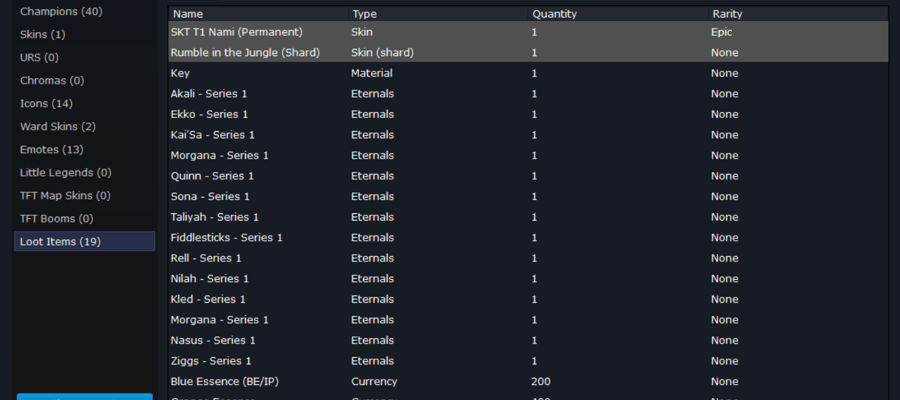Sort table by Type column header
The width and height of the screenshot is (900, 400).
coord(438,14)
